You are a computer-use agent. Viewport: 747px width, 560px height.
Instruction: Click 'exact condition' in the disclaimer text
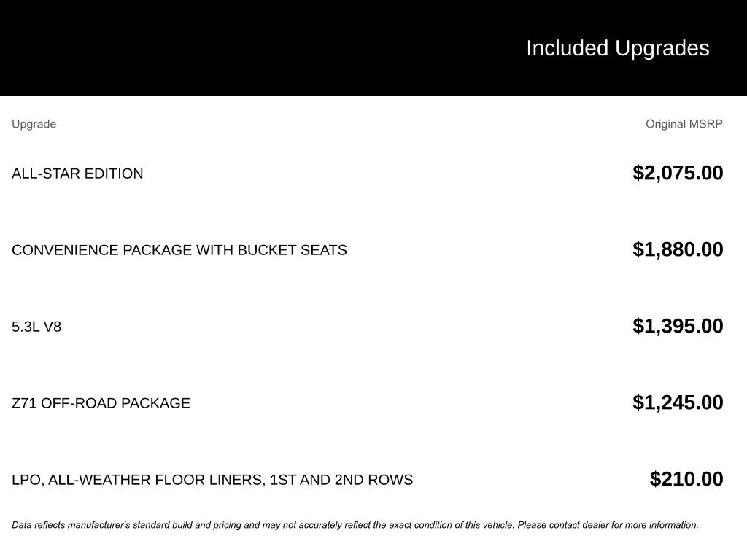pyautogui.click(x=420, y=525)
